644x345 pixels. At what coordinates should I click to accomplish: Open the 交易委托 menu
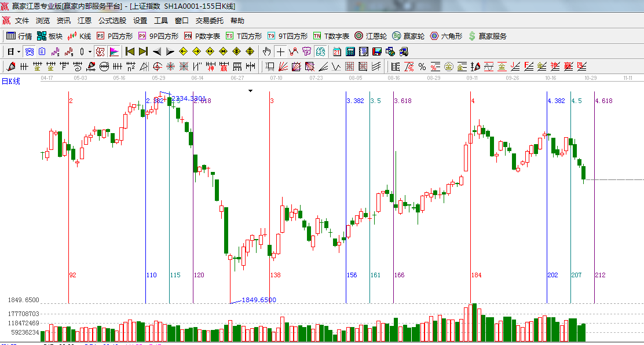tap(209, 20)
